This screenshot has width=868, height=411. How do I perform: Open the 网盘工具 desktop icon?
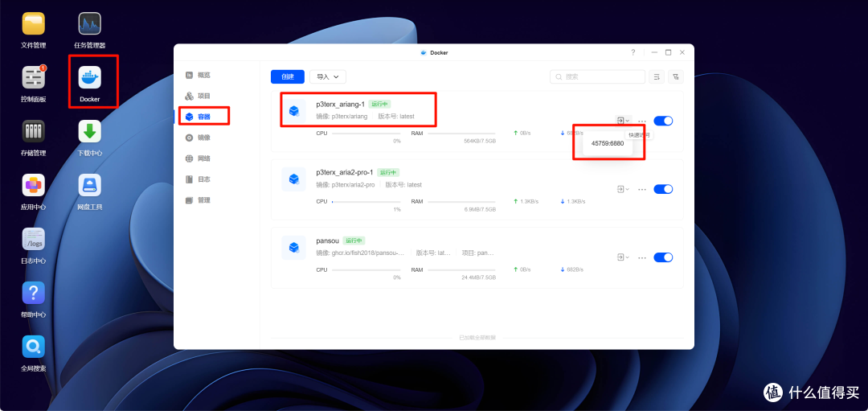pyautogui.click(x=90, y=185)
